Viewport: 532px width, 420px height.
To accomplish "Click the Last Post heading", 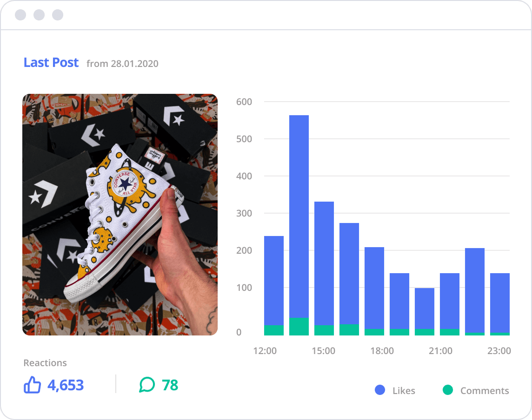I will tap(51, 63).
